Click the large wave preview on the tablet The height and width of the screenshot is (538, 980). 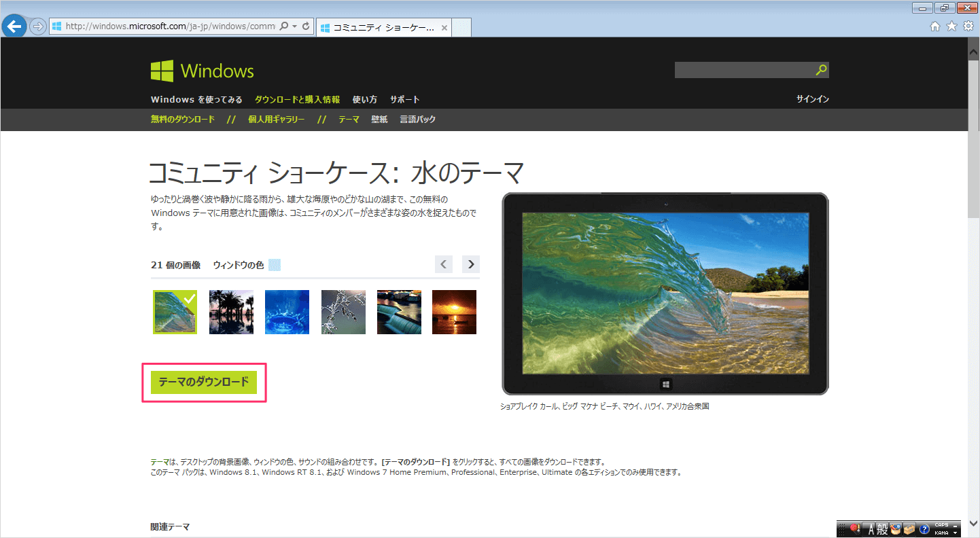pos(665,293)
